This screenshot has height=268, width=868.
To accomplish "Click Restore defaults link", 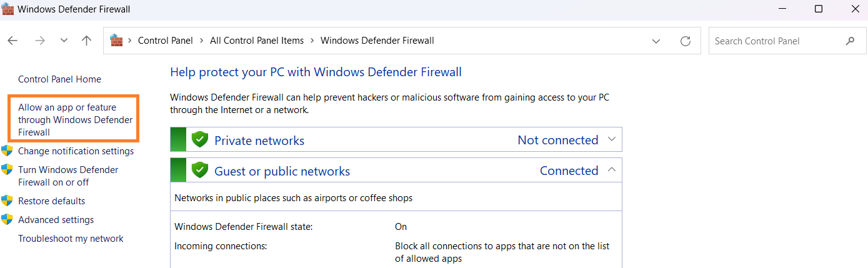I will click(51, 201).
